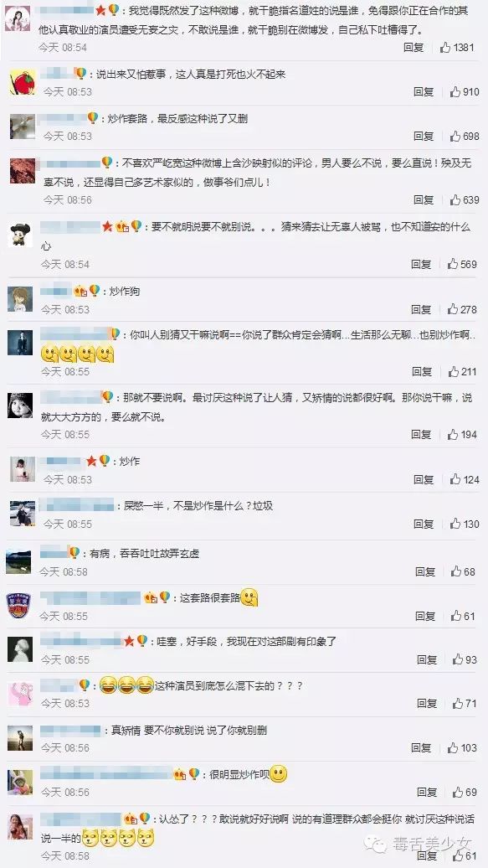
Task: Thumbs-up the 有病，吞吞吐吐故弄玄虚 comment
Action: 456,572
